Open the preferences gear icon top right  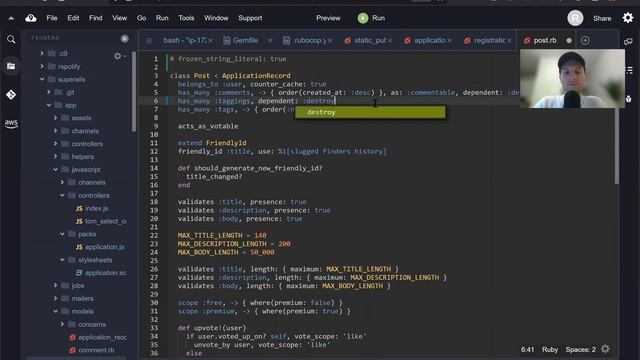coord(628,18)
